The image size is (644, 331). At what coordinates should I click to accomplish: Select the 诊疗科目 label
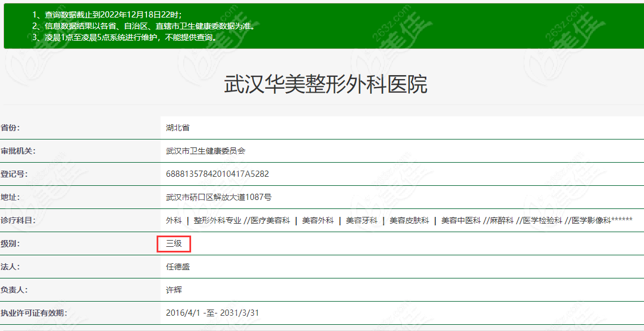coord(18,220)
